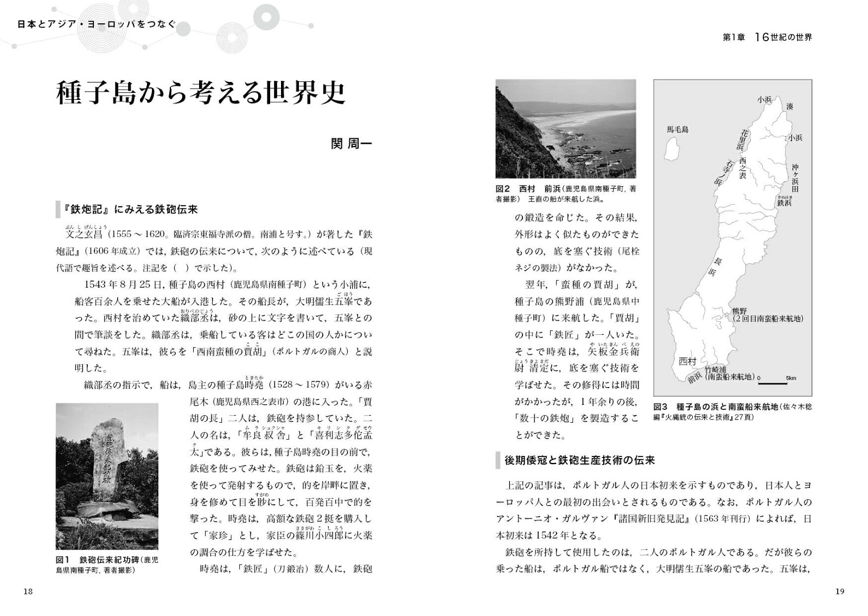868x616 pixels.
Task: Click page number 18
Action: pos(28,592)
